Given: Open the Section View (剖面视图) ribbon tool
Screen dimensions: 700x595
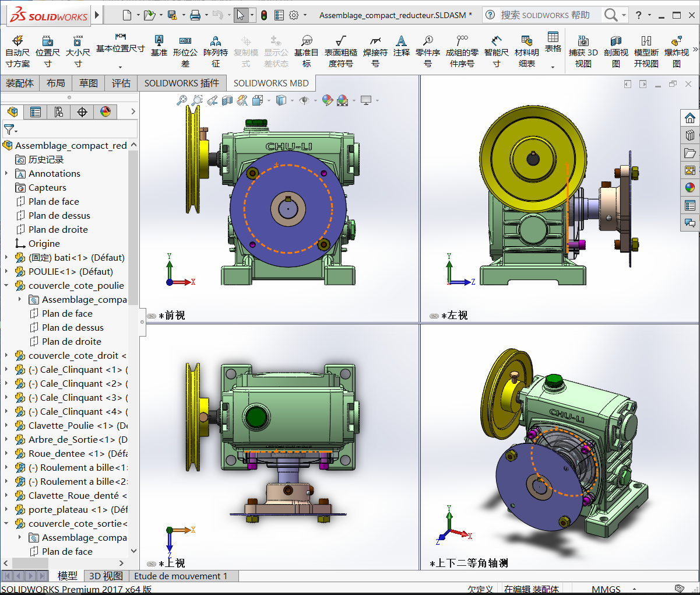Looking at the screenshot, I should pyautogui.click(x=616, y=51).
